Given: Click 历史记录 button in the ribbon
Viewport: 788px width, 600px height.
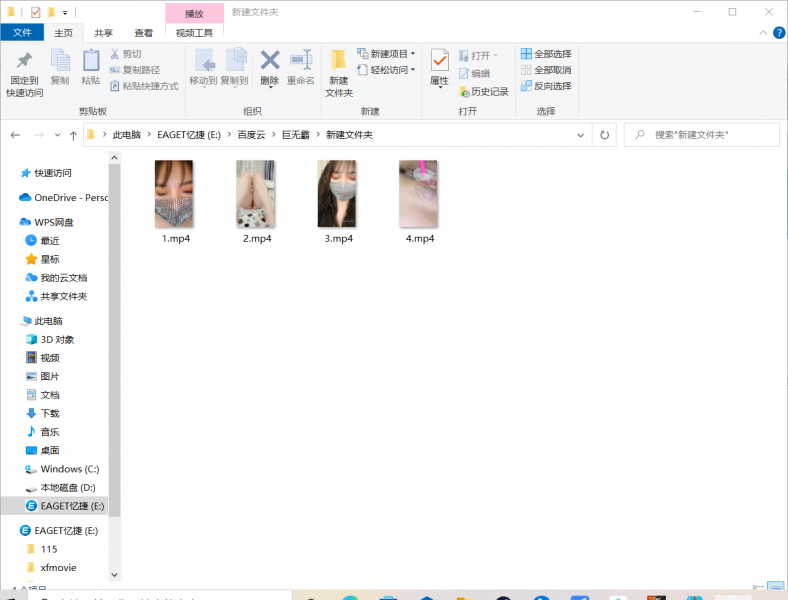Looking at the screenshot, I should (x=484, y=91).
